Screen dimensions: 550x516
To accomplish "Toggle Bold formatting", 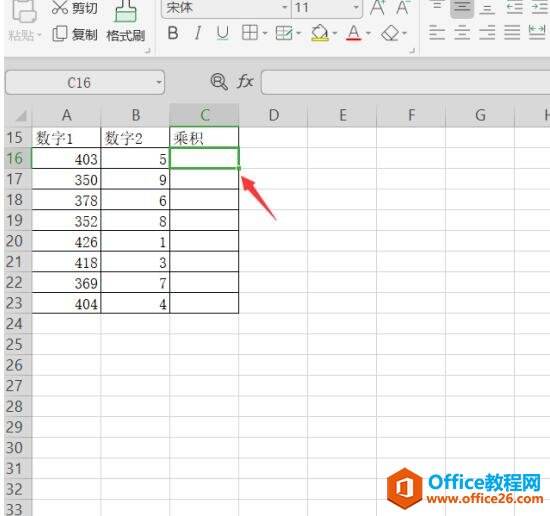I will coord(173,33).
